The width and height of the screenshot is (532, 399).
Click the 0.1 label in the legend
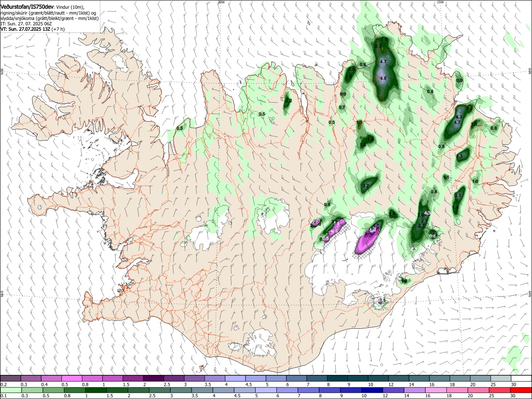click(3, 396)
